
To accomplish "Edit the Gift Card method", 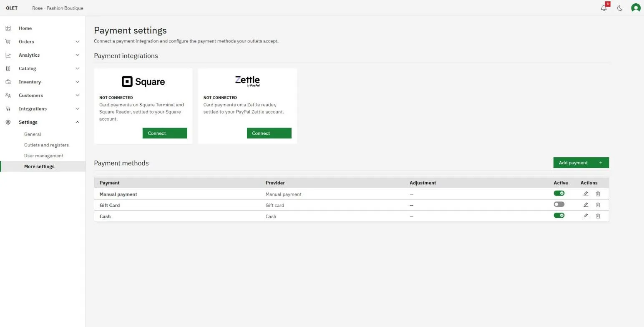I will click(x=586, y=205).
